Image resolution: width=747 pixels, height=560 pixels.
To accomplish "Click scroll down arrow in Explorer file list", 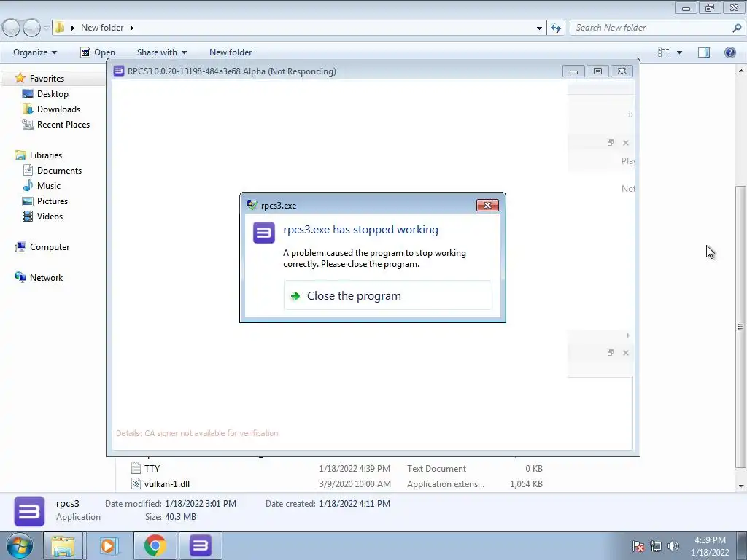I will tap(741, 486).
